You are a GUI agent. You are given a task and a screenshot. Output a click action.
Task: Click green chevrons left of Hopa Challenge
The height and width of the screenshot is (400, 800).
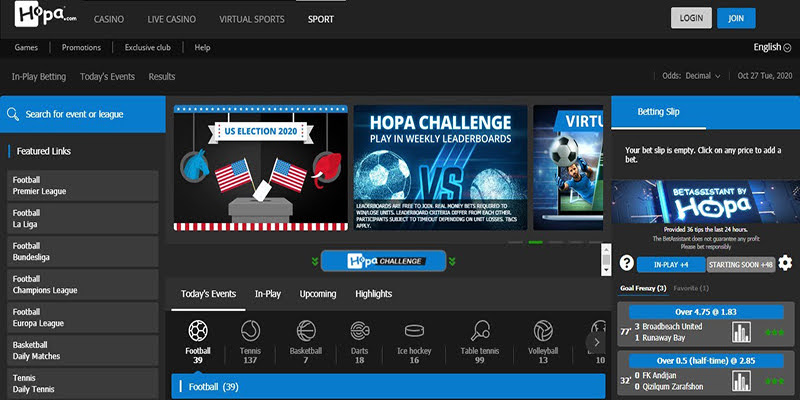[x=315, y=262]
